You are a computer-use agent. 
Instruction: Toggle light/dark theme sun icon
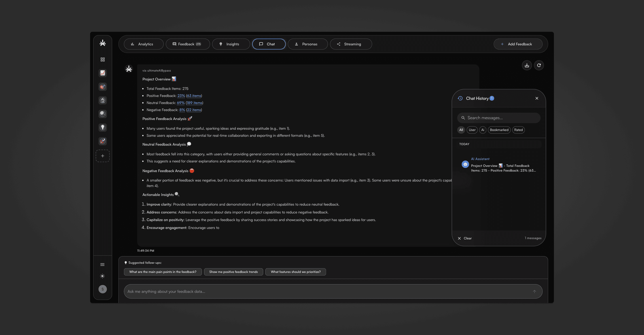click(x=102, y=276)
